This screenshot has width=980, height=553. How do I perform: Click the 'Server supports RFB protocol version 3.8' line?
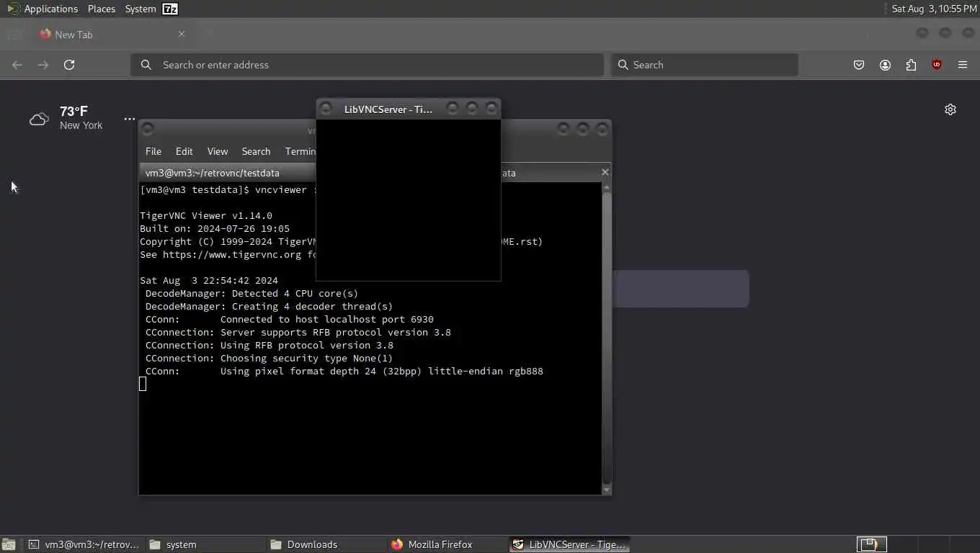coord(298,332)
